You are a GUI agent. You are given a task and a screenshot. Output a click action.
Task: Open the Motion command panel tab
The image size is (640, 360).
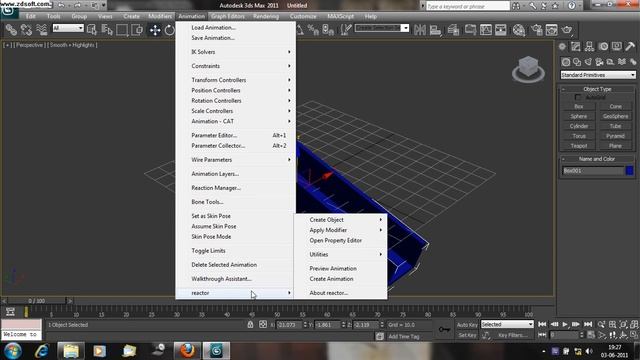pos(603,47)
